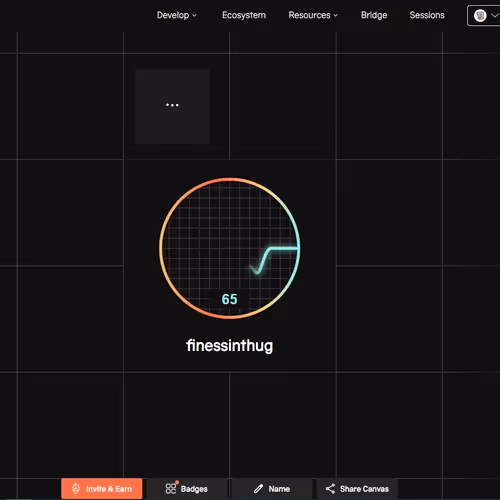Click the score number 65
This screenshot has height=500, width=500.
tap(230, 299)
